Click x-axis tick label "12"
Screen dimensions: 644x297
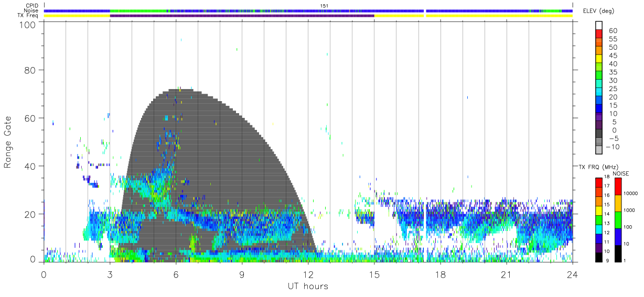(x=308, y=274)
